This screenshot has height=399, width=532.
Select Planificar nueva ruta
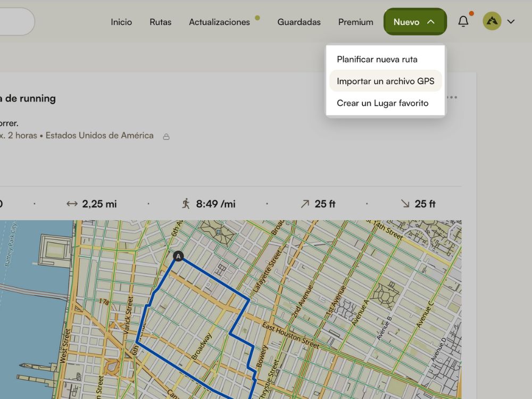tap(377, 59)
